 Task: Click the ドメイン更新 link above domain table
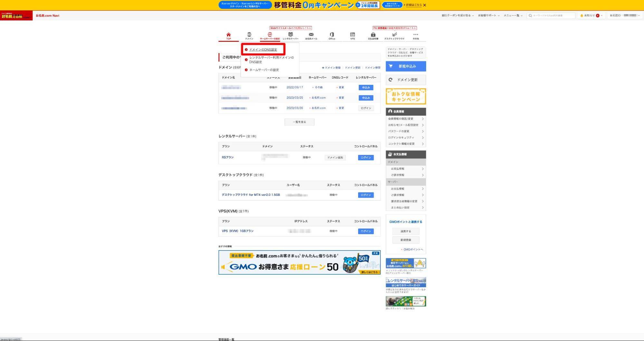(x=353, y=68)
